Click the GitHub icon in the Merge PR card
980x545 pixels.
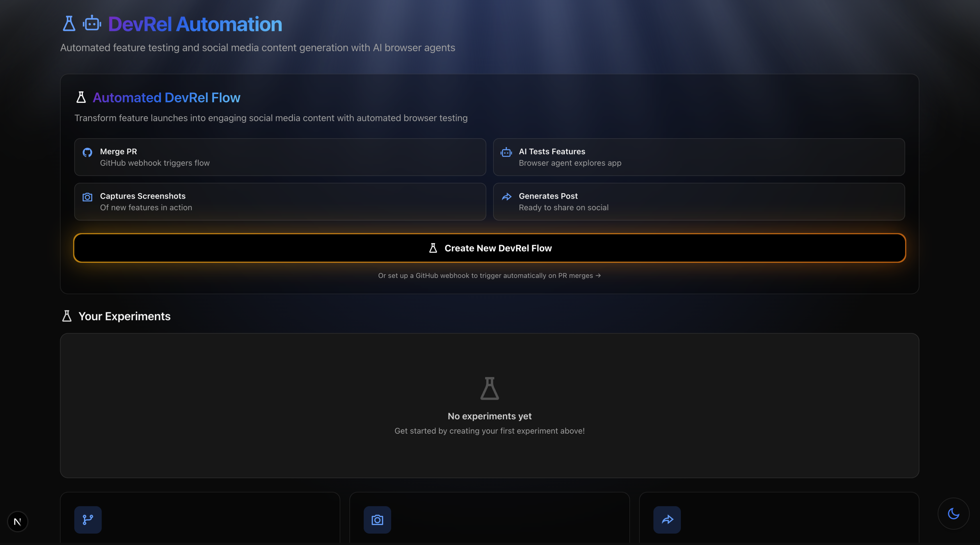88,153
